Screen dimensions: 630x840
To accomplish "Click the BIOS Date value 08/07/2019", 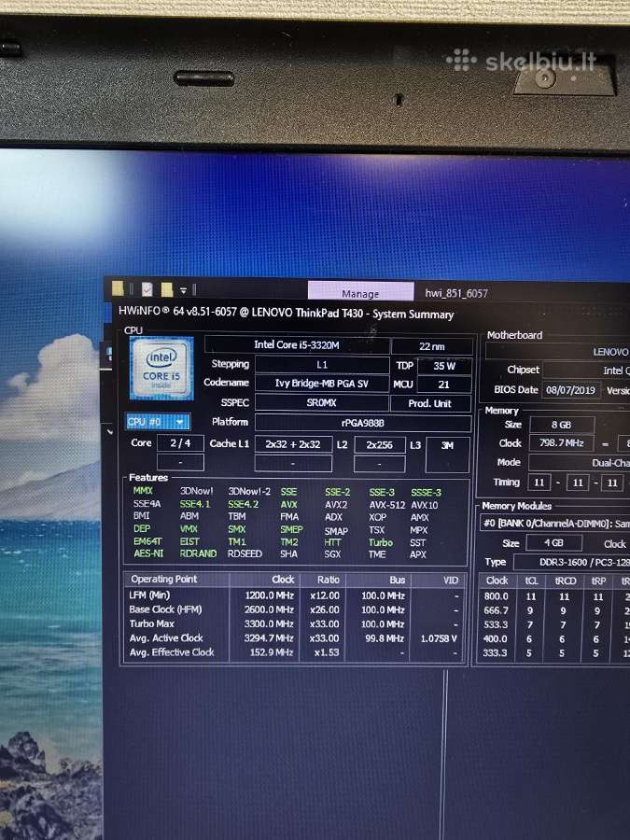I will point(570,390).
